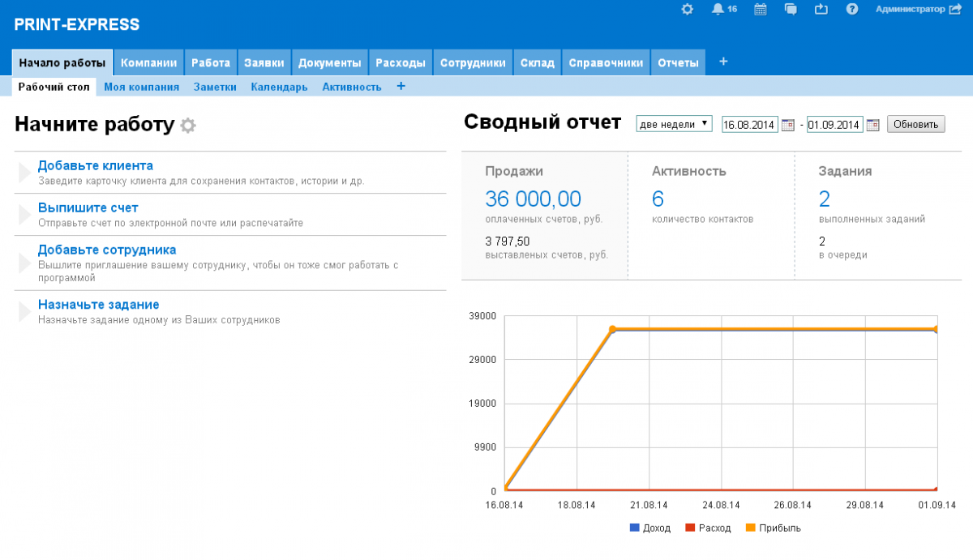Open date picker for start date 16.08.2014

[787, 125]
